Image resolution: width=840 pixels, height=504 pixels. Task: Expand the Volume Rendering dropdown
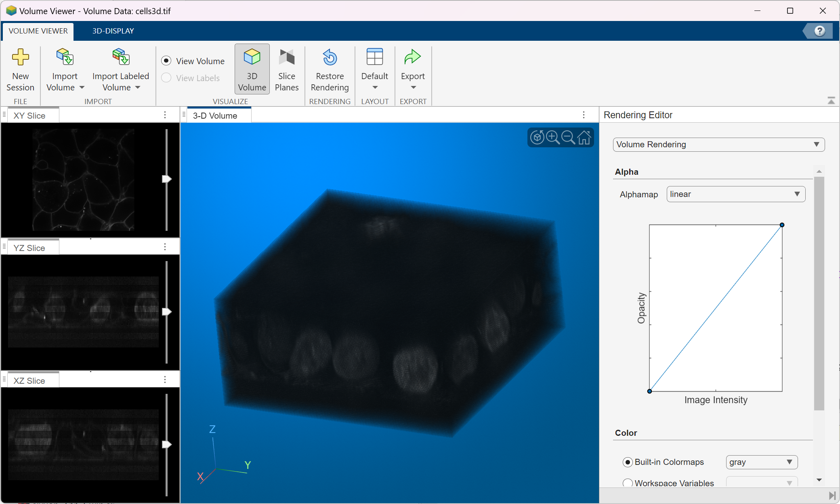click(718, 144)
